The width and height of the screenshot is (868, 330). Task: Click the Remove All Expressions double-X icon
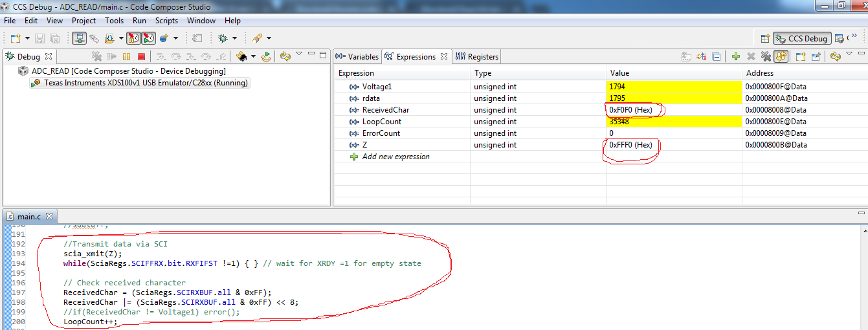click(766, 56)
